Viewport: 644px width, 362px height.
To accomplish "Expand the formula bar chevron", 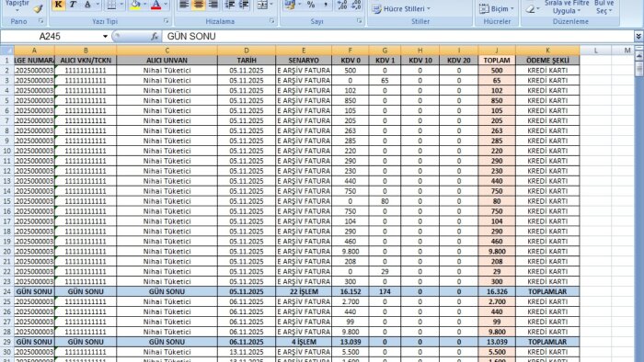I will pos(638,37).
